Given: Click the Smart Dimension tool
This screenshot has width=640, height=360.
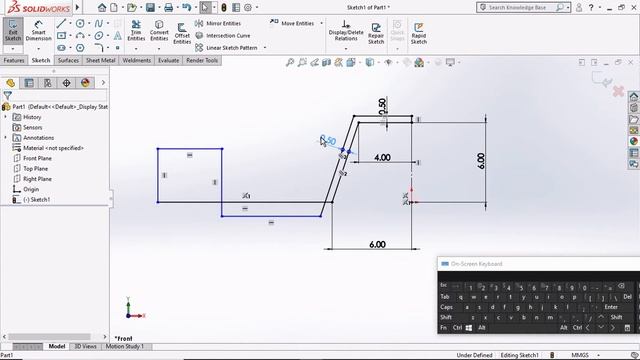Looking at the screenshot, I should coord(38,31).
